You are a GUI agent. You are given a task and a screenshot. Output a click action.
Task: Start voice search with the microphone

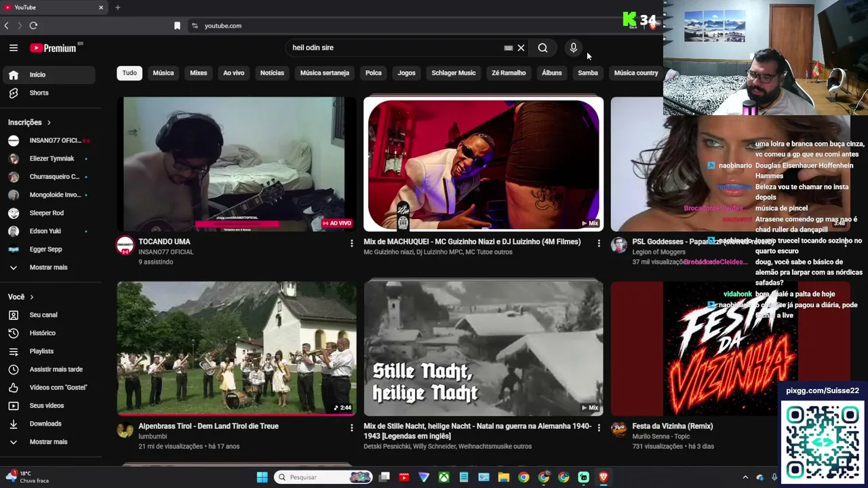(x=574, y=48)
